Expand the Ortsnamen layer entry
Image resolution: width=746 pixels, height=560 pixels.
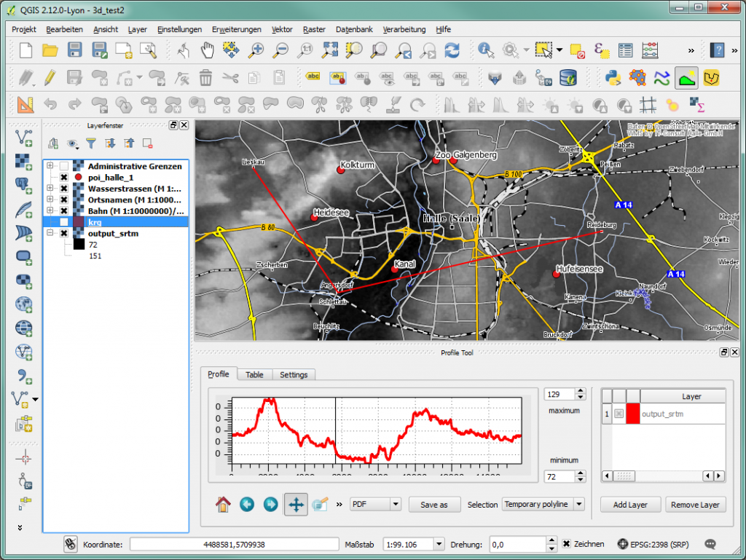[50, 200]
